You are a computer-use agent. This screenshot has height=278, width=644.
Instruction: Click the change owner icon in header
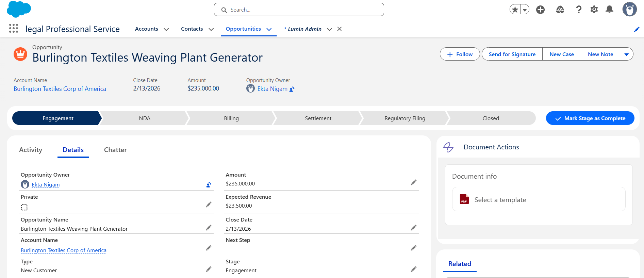[292, 89]
